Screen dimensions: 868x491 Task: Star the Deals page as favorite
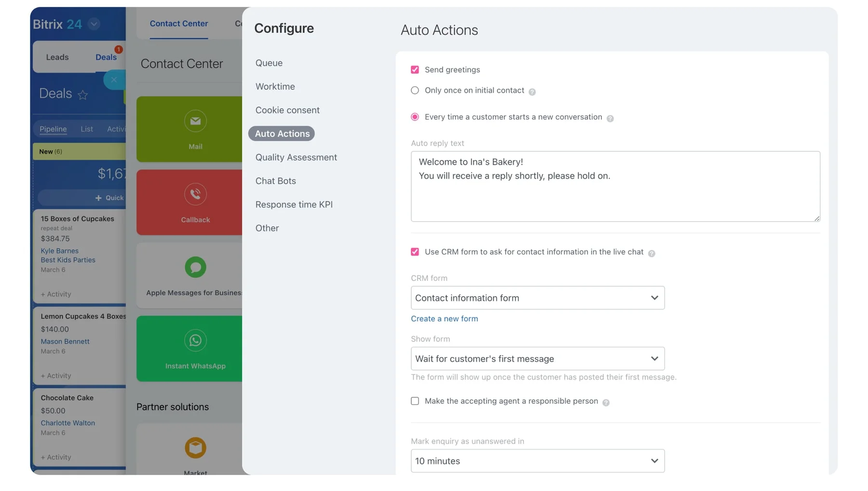pos(83,95)
